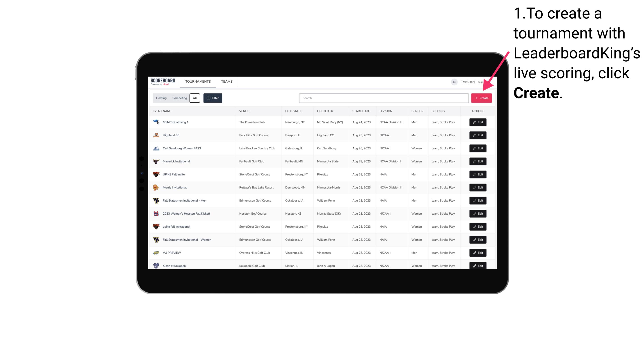Open the TOURNAMENTS navigation tab
Image resolution: width=644 pixels, height=346 pixels.
(198, 81)
